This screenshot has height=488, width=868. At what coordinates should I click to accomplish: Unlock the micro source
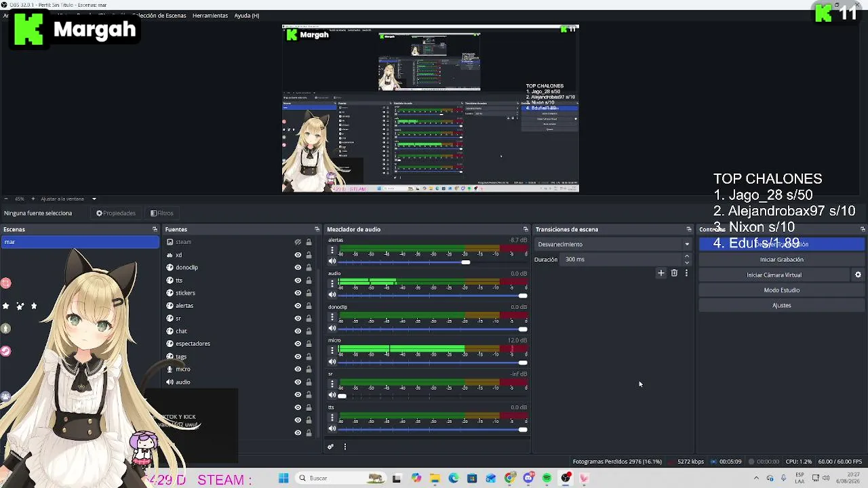[x=309, y=369]
